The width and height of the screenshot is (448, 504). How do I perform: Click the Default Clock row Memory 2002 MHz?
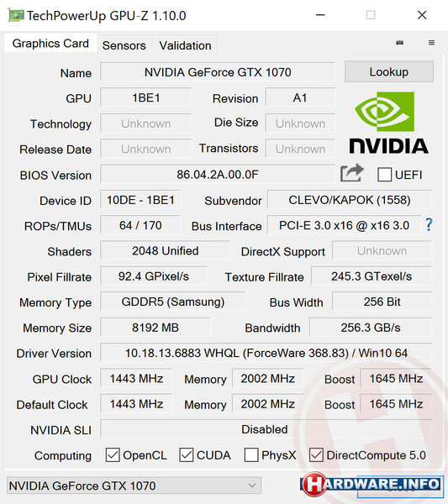(x=267, y=404)
